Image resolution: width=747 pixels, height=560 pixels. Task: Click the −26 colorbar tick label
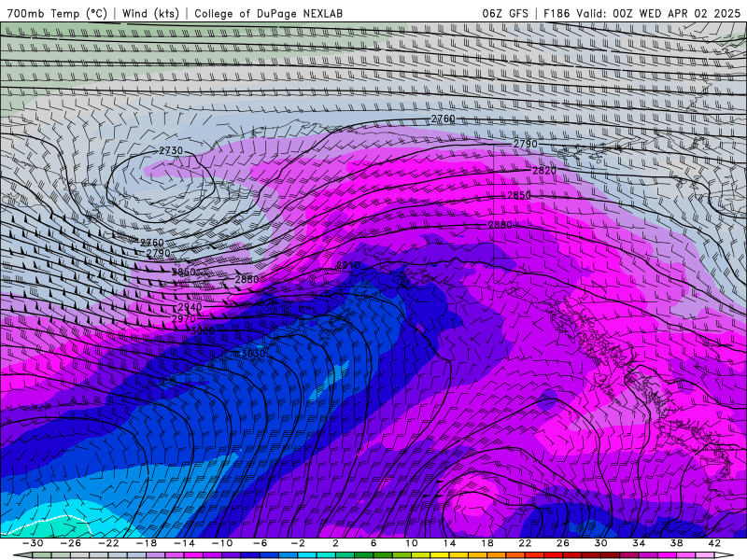pyautogui.click(x=70, y=543)
